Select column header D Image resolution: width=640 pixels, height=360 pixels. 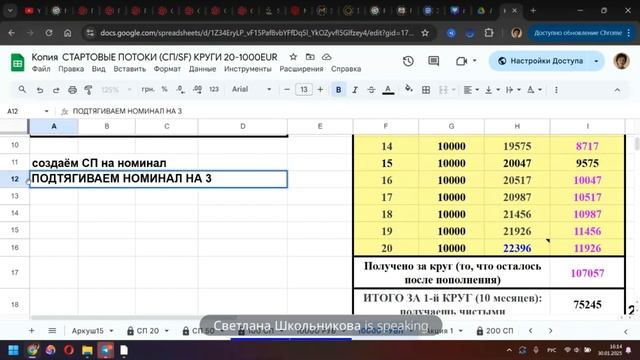click(x=242, y=126)
